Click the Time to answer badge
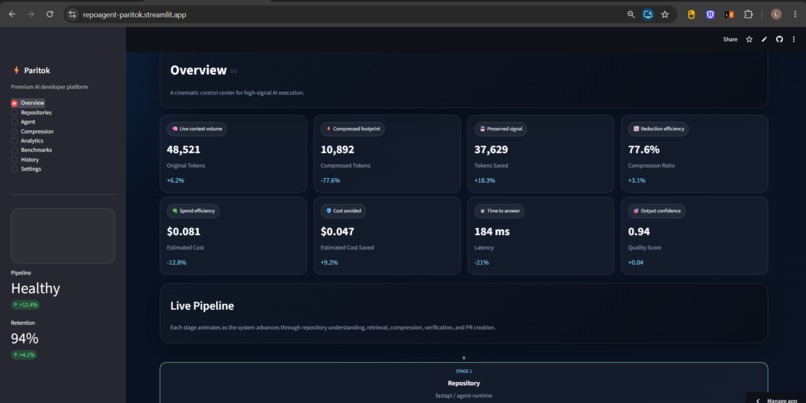The width and height of the screenshot is (806, 403). point(499,211)
